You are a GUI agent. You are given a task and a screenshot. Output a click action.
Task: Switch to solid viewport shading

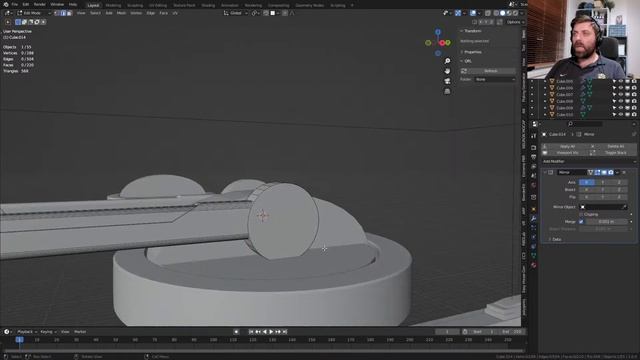point(502,13)
